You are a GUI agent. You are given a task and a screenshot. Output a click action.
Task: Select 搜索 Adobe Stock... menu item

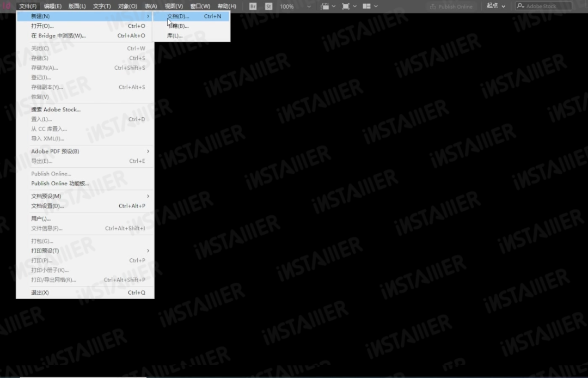pyautogui.click(x=85, y=109)
